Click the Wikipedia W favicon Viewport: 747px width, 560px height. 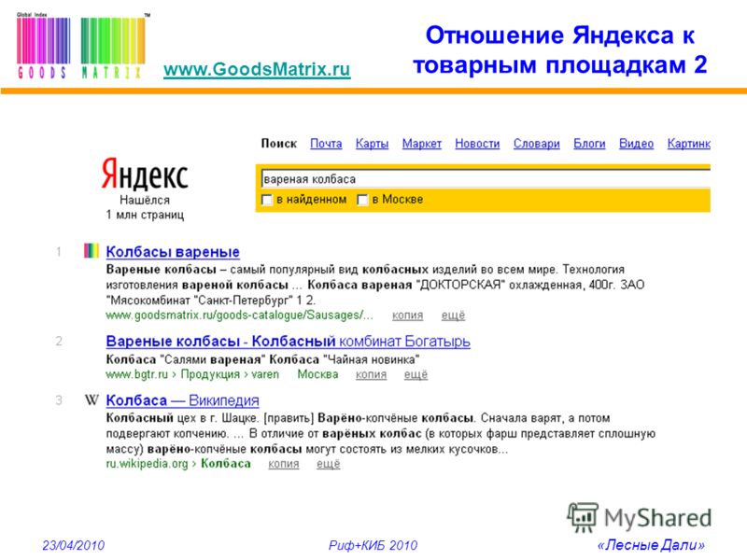click(x=92, y=400)
